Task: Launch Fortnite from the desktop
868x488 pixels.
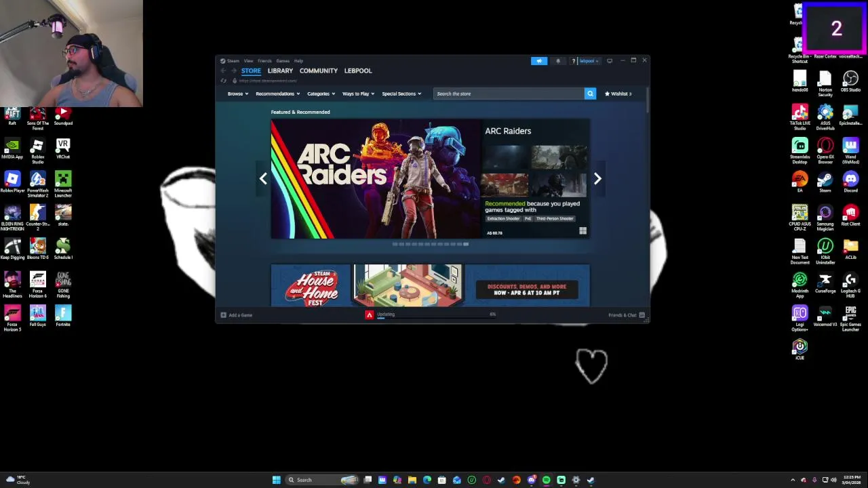Action: pyautogui.click(x=63, y=317)
